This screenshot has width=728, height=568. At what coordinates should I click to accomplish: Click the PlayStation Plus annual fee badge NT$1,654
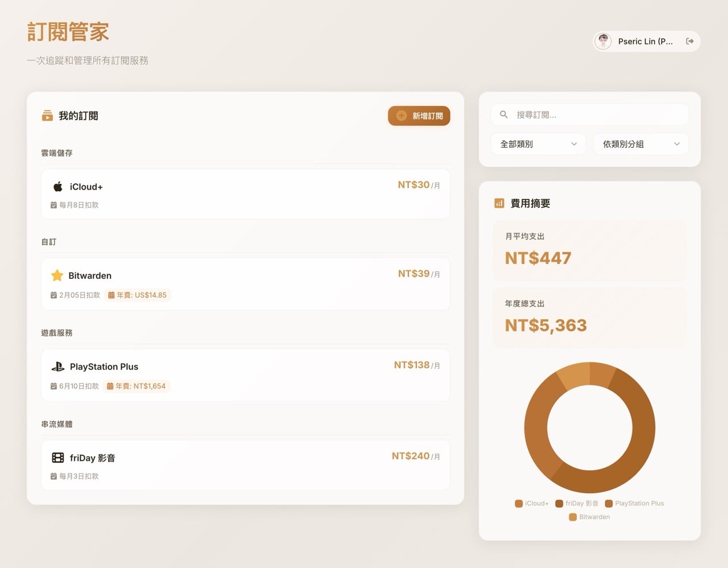pos(136,386)
